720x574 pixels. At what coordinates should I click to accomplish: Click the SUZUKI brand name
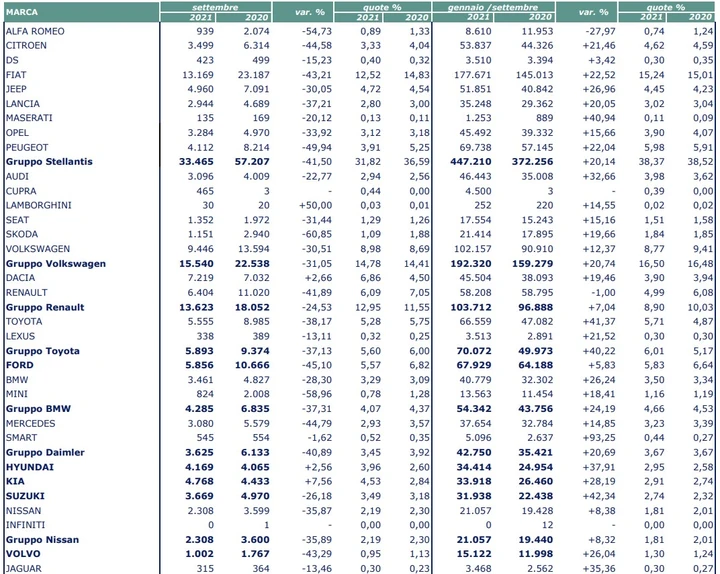tap(25, 496)
